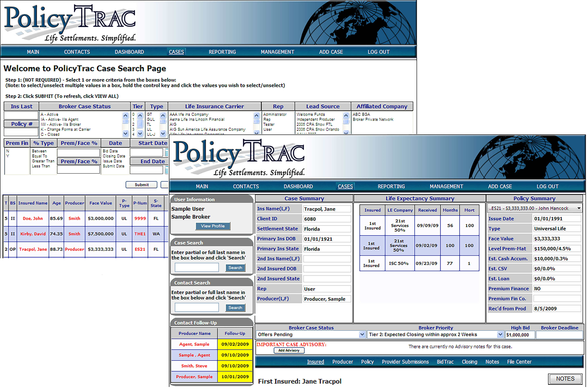Click up arrow of Tier list box
Screen dimensions: 588x389
click(140, 115)
